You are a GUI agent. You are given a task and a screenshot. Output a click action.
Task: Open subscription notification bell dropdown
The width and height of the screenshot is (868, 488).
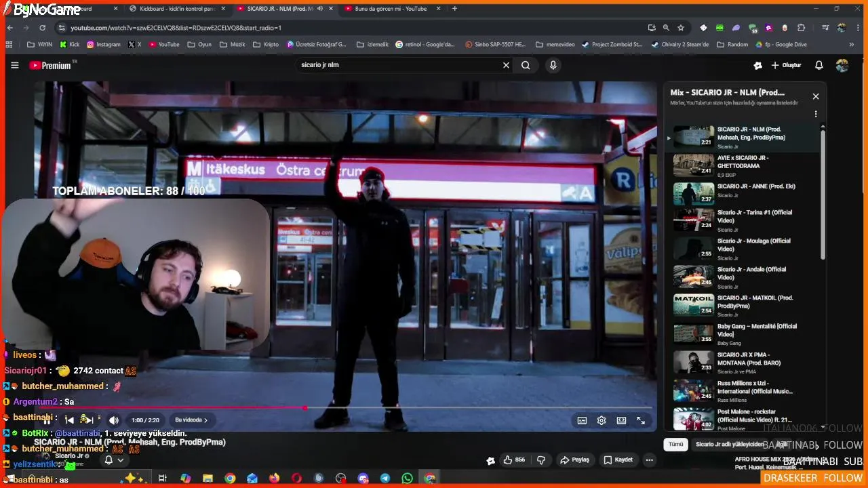(x=114, y=460)
